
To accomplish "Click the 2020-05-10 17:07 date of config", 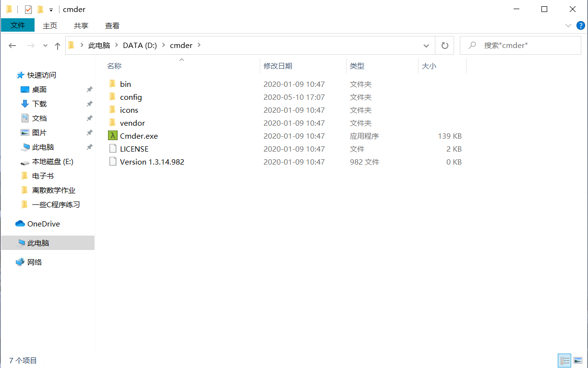I will (294, 97).
